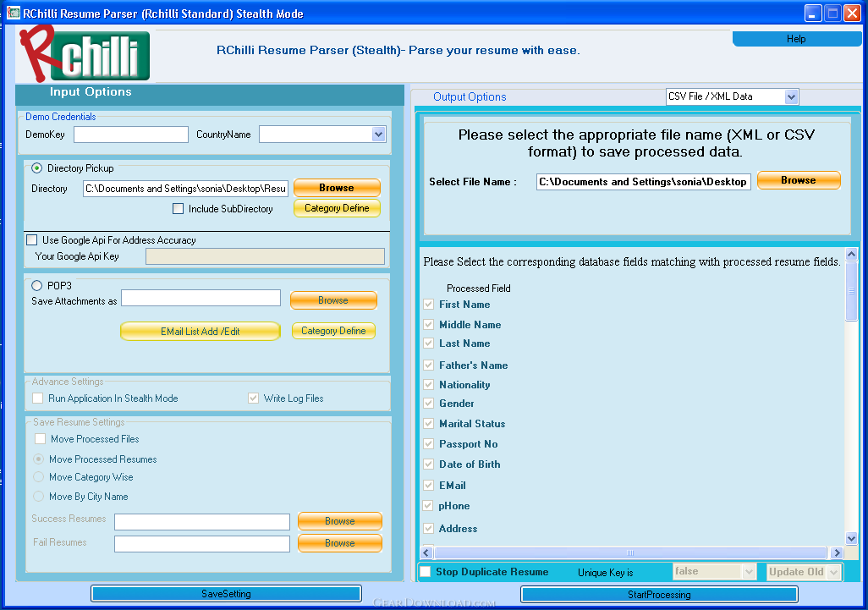Viewport: 868px width, 610px height.
Task: Click the Output Options header label
Action: pyautogui.click(x=470, y=96)
